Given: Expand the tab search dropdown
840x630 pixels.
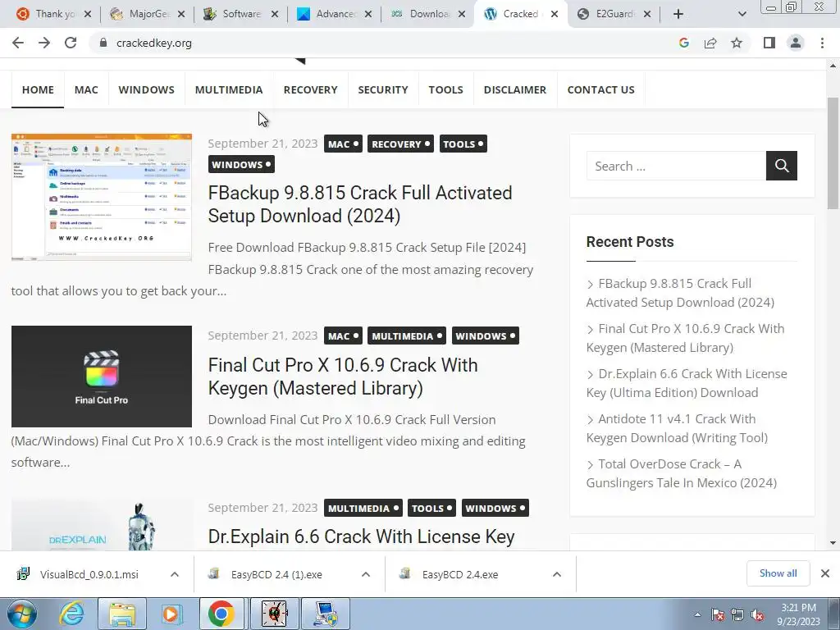Looking at the screenshot, I should (x=742, y=15).
